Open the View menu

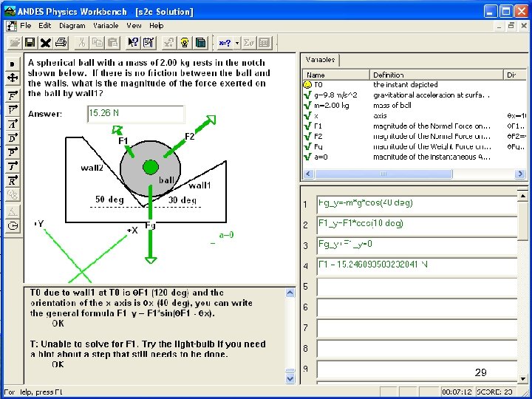(x=134, y=26)
